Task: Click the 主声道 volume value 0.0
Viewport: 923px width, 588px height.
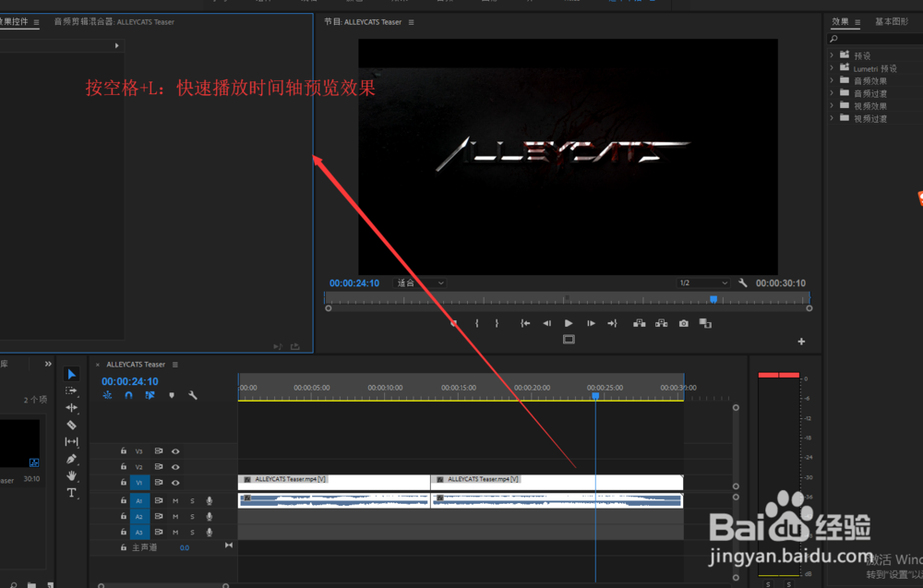Action: click(x=185, y=548)
